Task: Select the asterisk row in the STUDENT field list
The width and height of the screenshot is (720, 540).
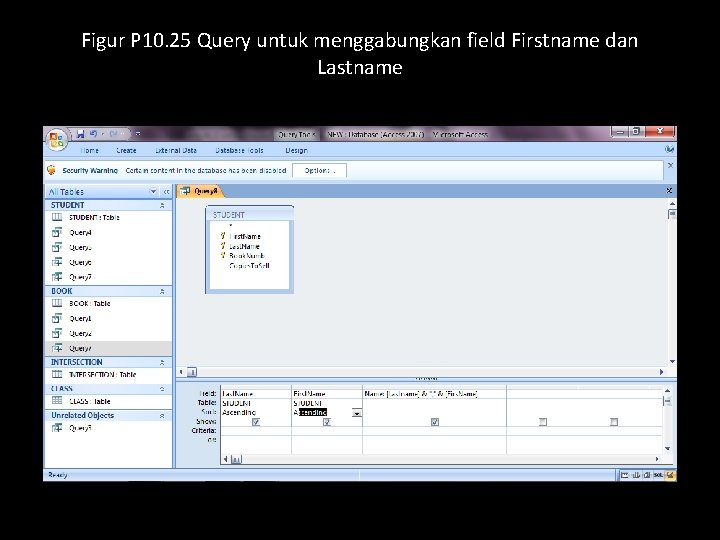Action: (x=231, y=226)
